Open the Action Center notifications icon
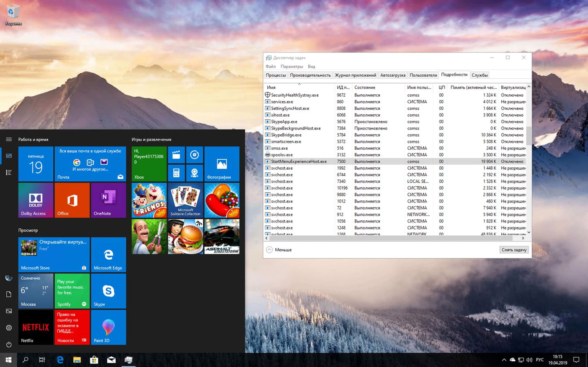 point(576,360)
